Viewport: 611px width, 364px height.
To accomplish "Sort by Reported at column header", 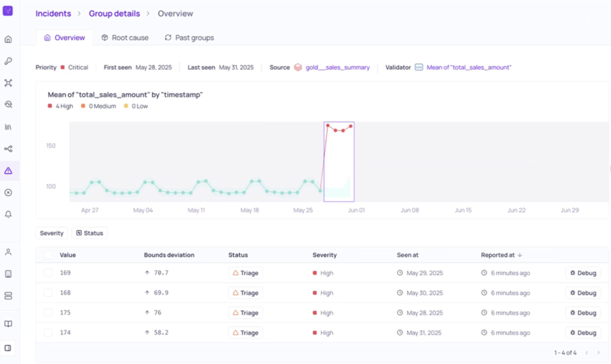I will [502, 255].
